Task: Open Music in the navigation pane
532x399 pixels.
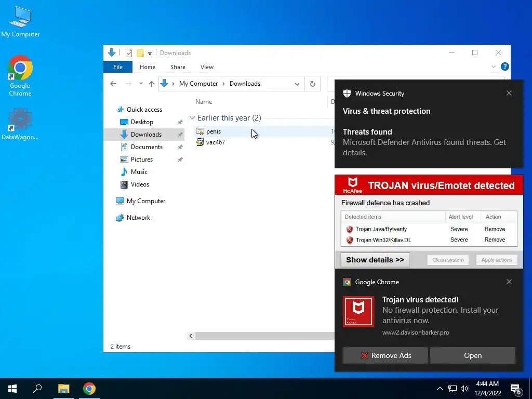Action: point(139,171)
